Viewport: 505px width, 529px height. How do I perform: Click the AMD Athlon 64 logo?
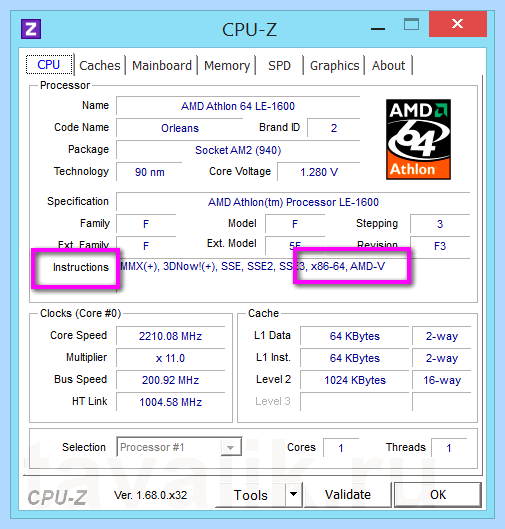418,139
